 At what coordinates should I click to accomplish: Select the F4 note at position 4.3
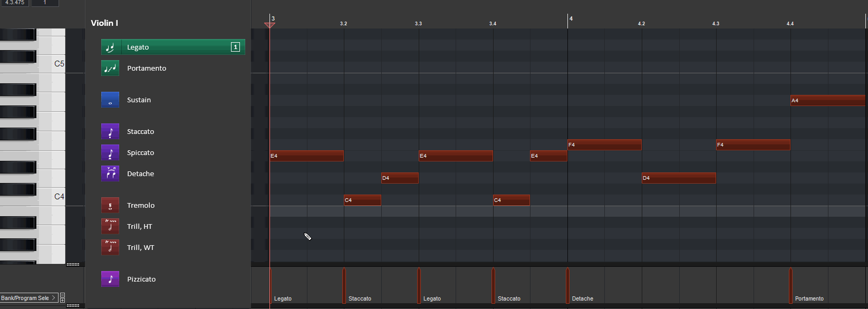[753, 144]
